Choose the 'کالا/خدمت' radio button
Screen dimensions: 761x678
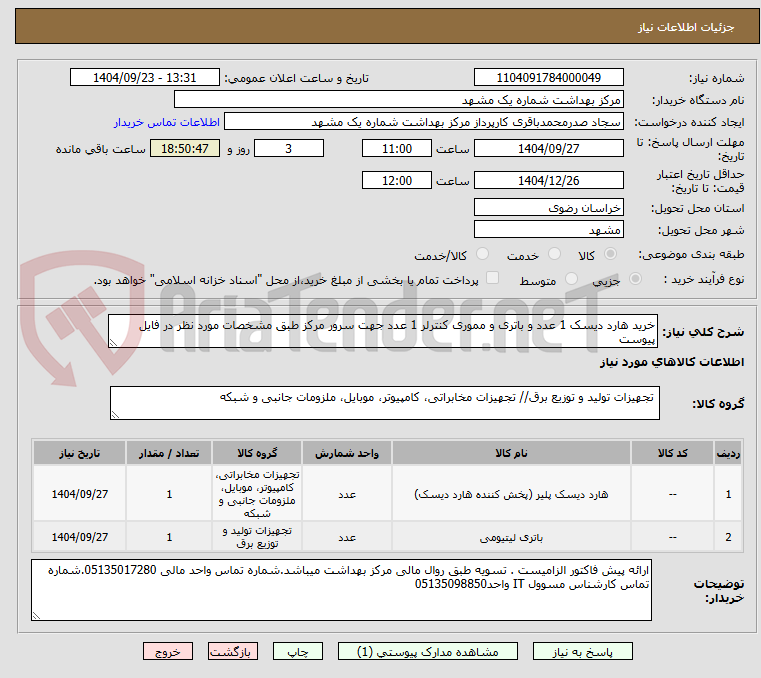click(x=483, y=255)
